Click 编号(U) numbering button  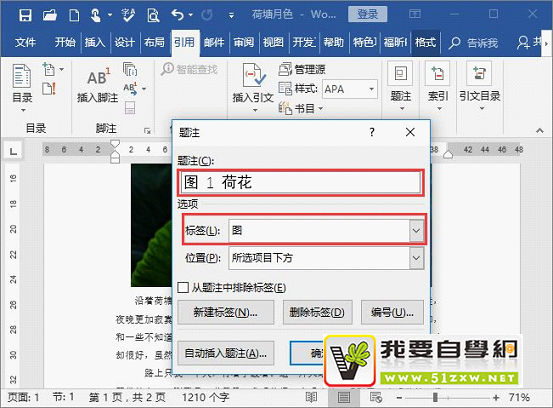click(392, 312)
